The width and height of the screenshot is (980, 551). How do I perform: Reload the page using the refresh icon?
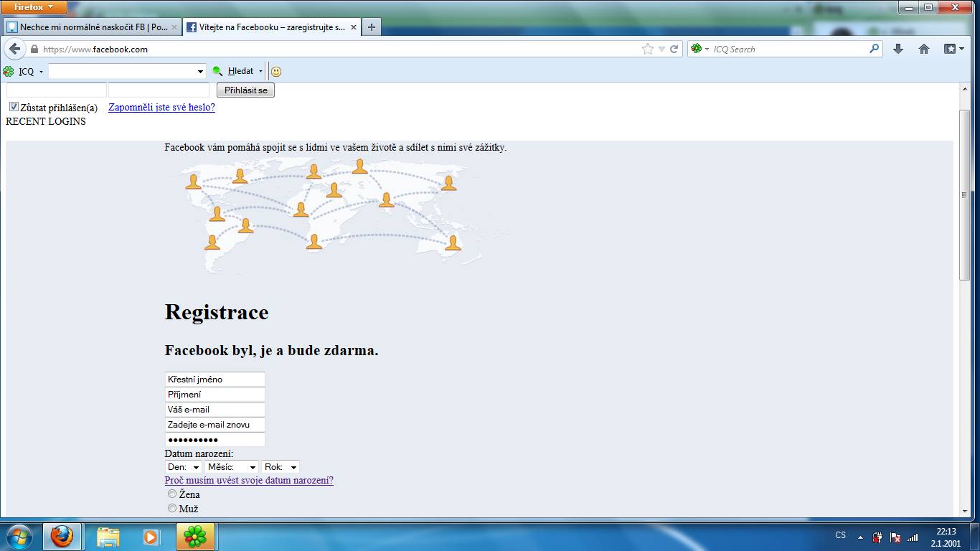coord(674,49)
